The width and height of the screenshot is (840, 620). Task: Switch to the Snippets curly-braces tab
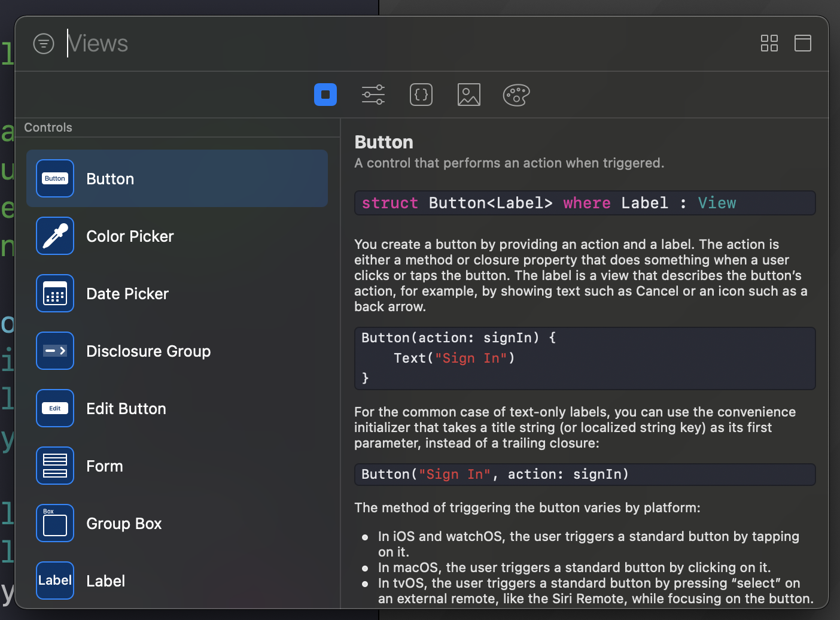coord(421,95)
